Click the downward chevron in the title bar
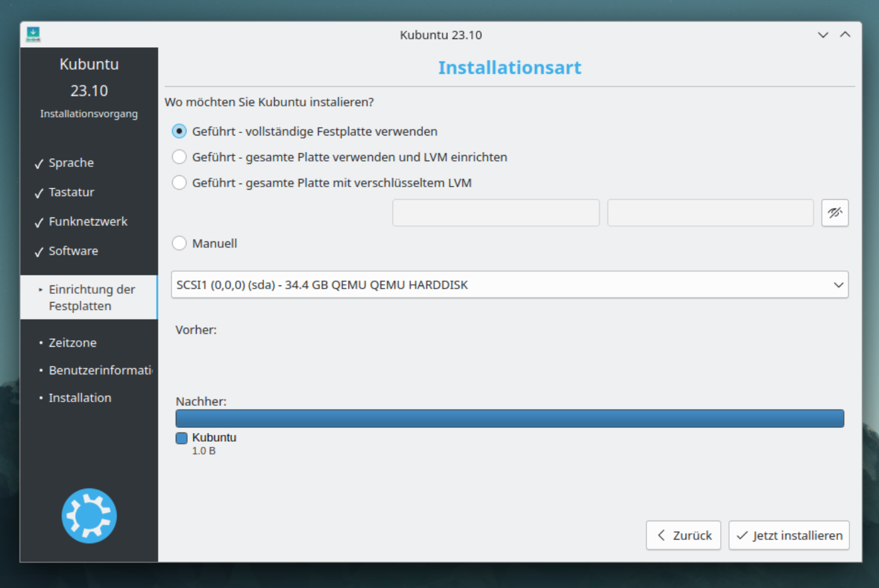 click(x=823, y=35)
